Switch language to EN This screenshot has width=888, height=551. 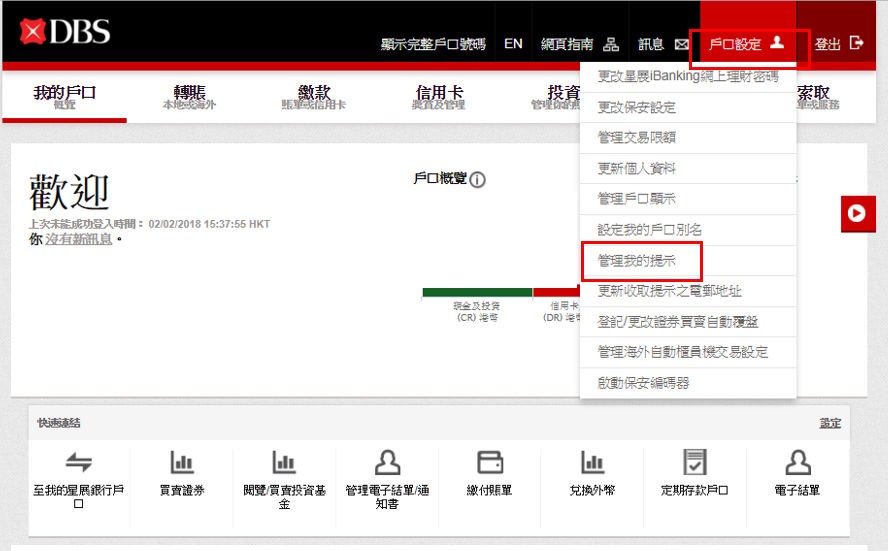[513, 44]
